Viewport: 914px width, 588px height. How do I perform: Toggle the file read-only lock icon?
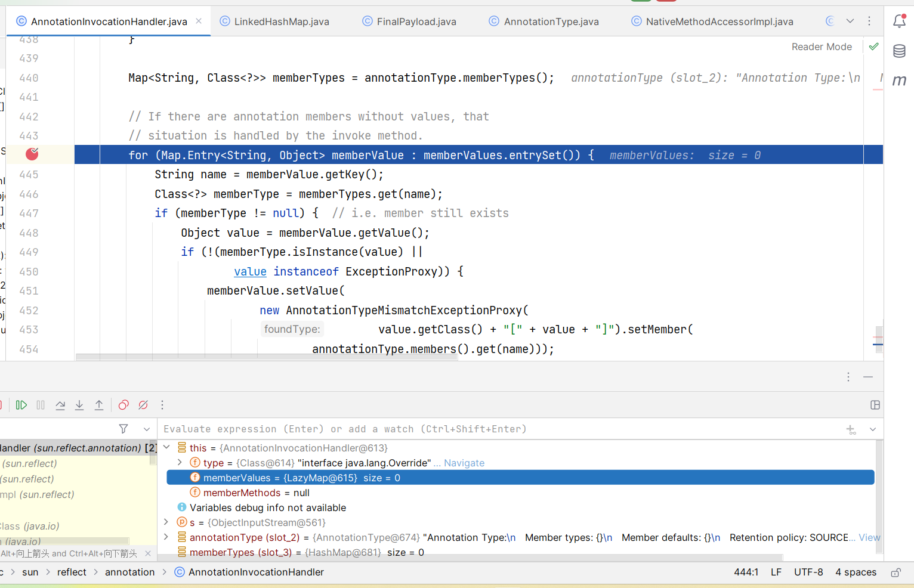pos(896,572)
